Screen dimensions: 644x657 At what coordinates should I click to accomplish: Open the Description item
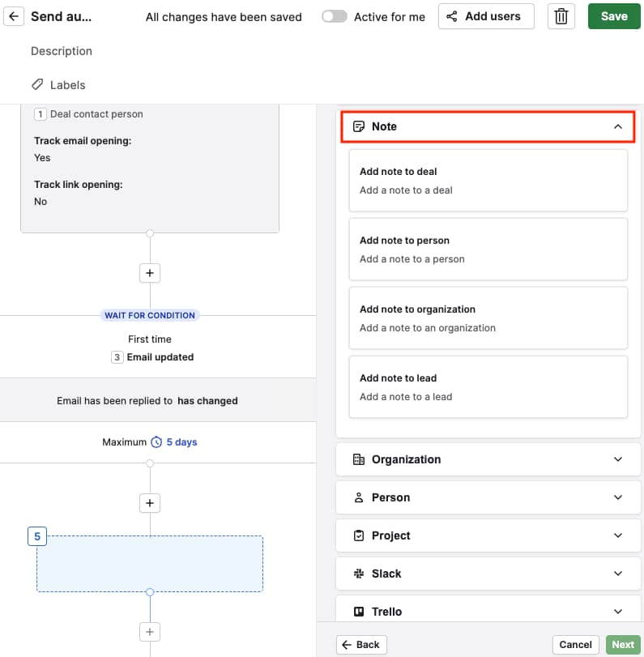pos(61,51)
